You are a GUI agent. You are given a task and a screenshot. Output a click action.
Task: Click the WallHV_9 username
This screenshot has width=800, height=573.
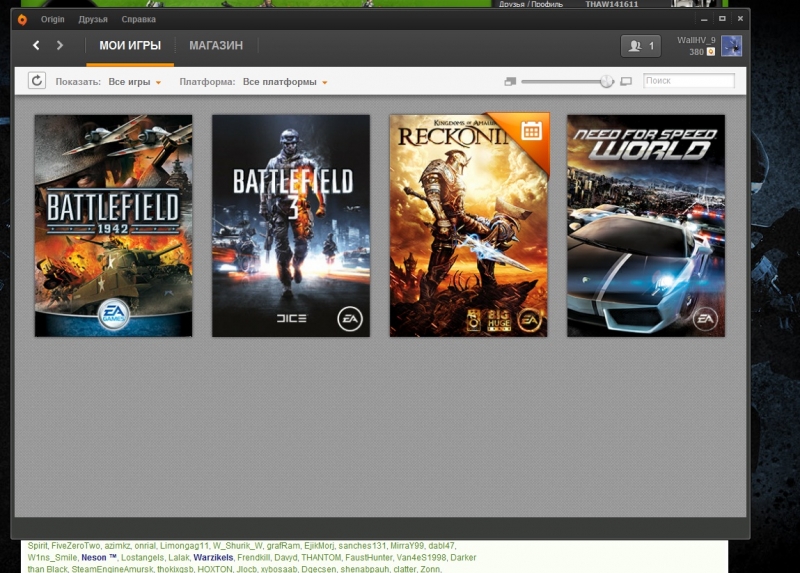(696, 40)
